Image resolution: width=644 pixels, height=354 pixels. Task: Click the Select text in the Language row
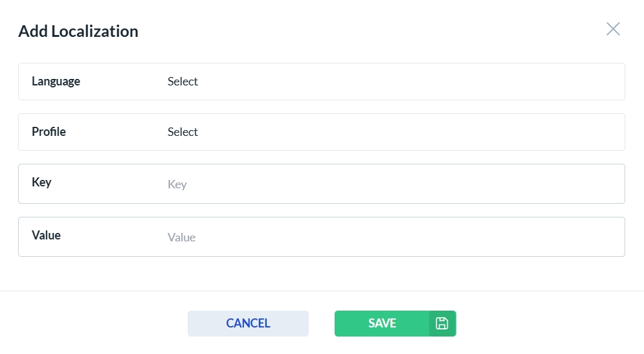click(x=183, y=82)
